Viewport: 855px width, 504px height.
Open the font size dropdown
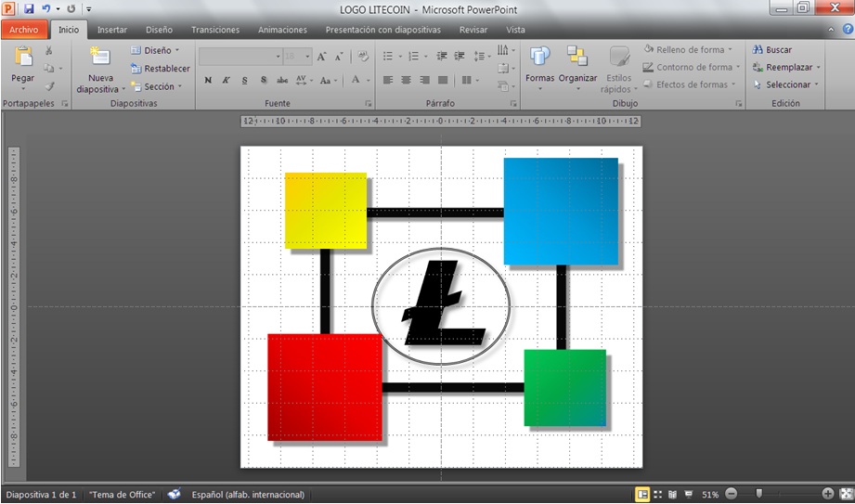coord(307,57)
